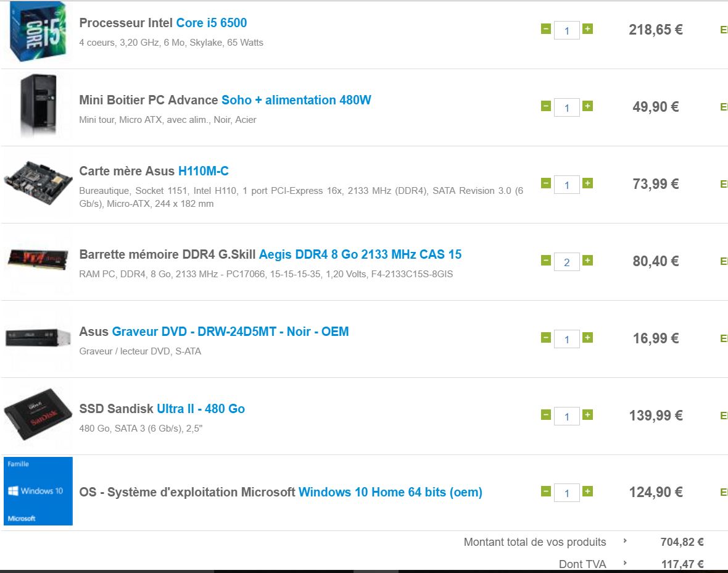728x573 pixels.
Task: Increase quantity of Asus DVD burner
Action: click(x=587, y=337)
